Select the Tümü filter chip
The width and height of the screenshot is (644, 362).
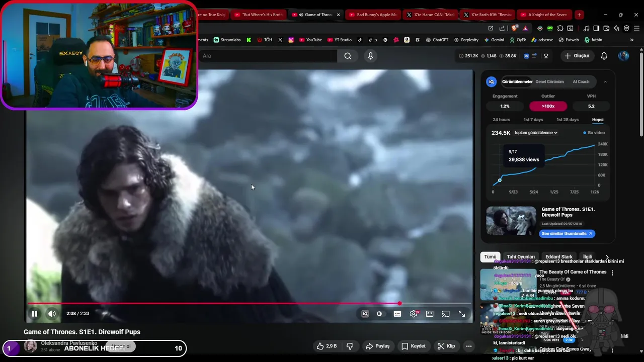490,256
